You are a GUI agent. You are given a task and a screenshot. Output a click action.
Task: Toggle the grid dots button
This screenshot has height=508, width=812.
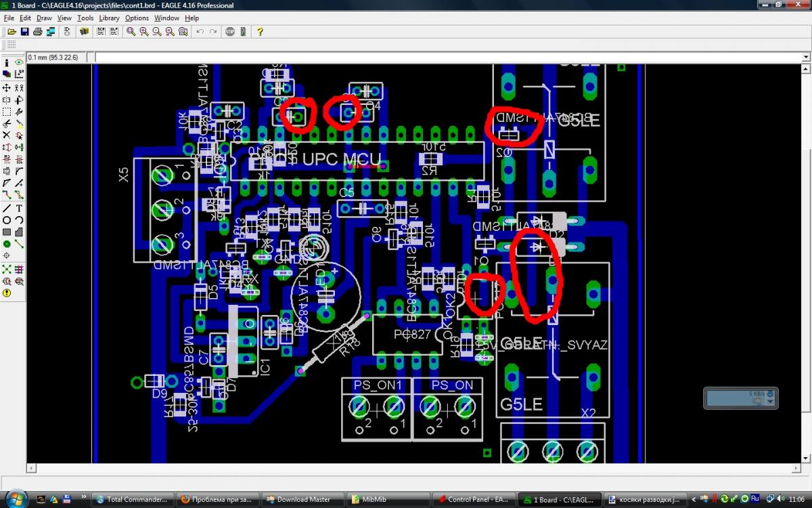12,44
